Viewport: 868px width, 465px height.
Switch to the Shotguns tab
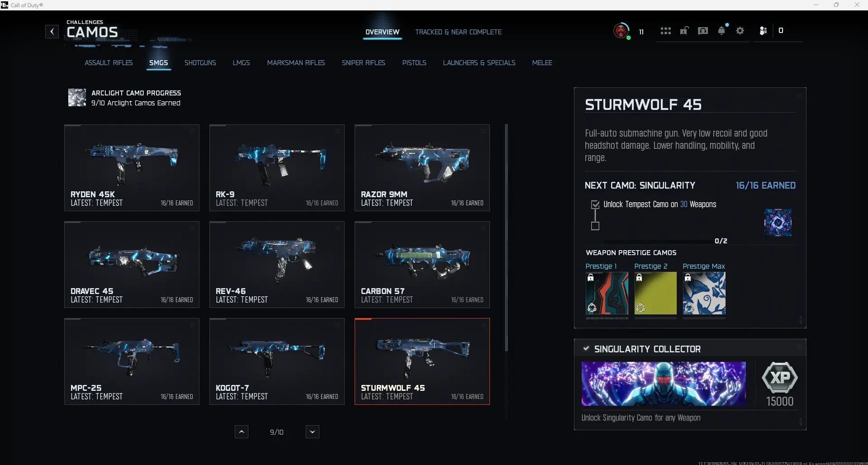coord(200,63)
